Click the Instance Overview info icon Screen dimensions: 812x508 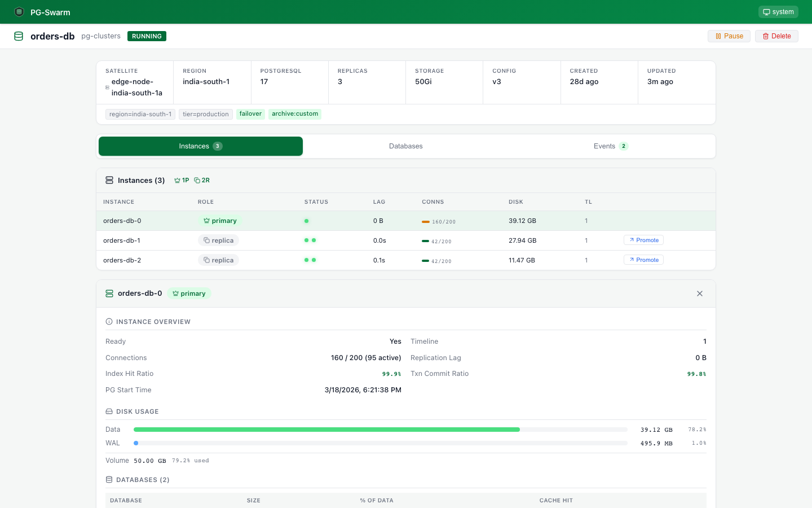pyautogui.click(x=109, y=322)
